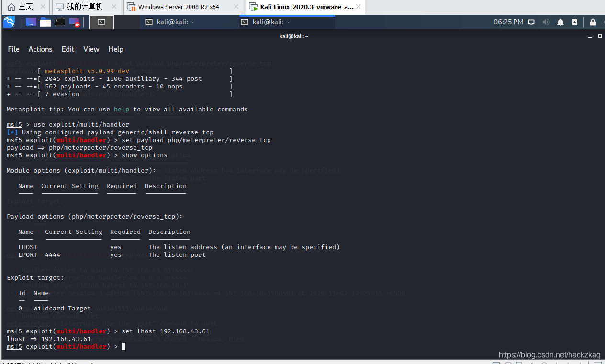Click 'Using configured payload generic/shell_reverse_tcp' line
605x364 pixels.
[x=118, y=132]
